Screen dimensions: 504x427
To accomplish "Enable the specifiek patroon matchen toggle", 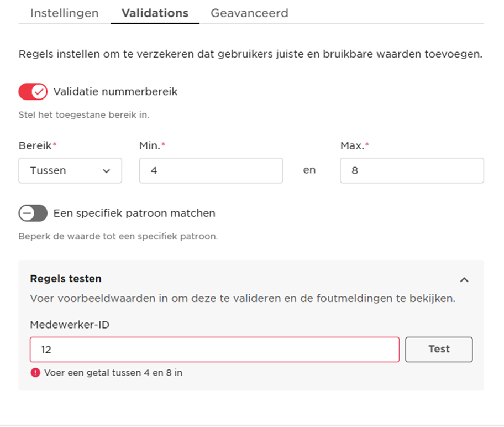I will pos(33,213).
